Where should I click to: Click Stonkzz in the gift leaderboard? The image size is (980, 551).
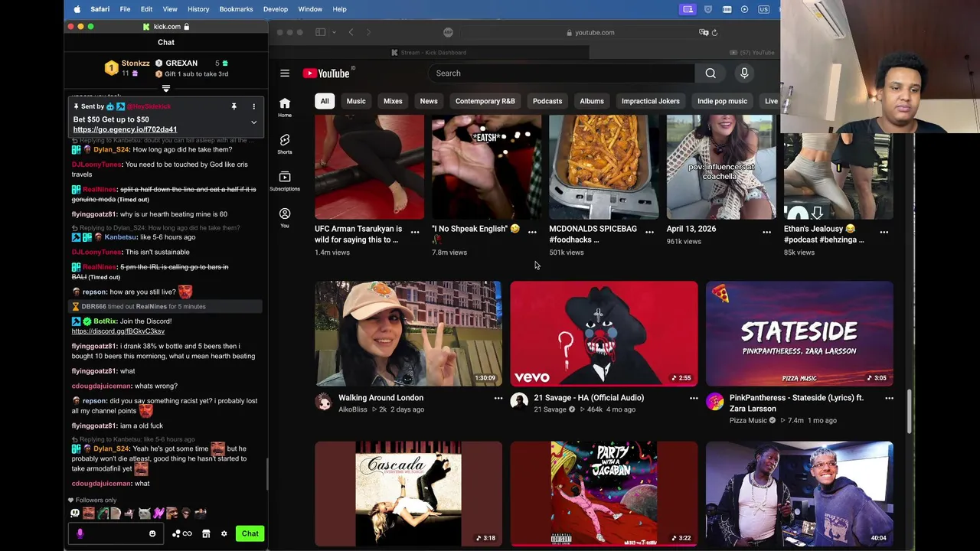pyautogui.click(x=136, y=64)
